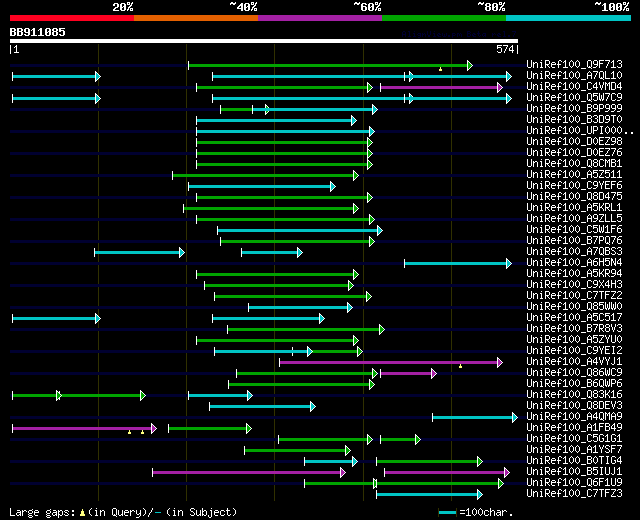Screen dimensions: 640x520
Task: Click the UniRef100_B7R8V3 label
Action: point(574,329)
